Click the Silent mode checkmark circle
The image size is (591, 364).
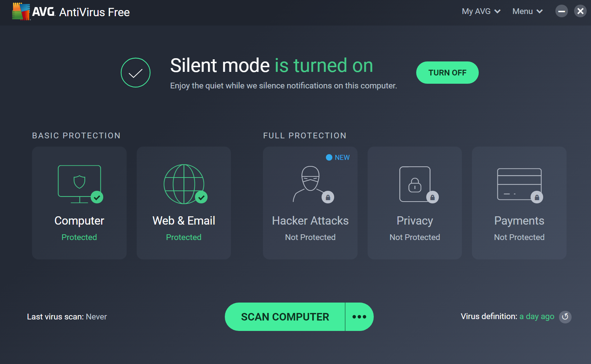click(x=136, y=73)
